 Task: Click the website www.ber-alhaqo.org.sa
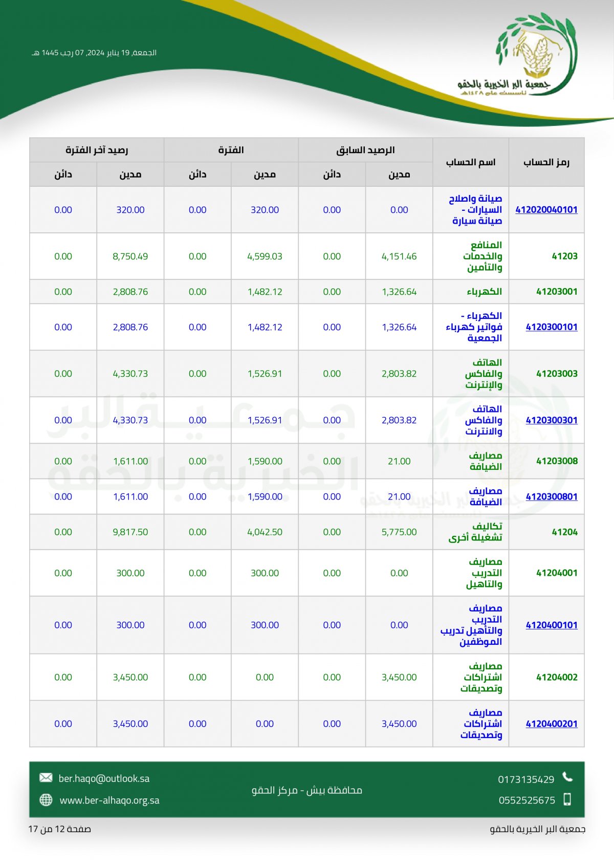click(x=109, y=800)
